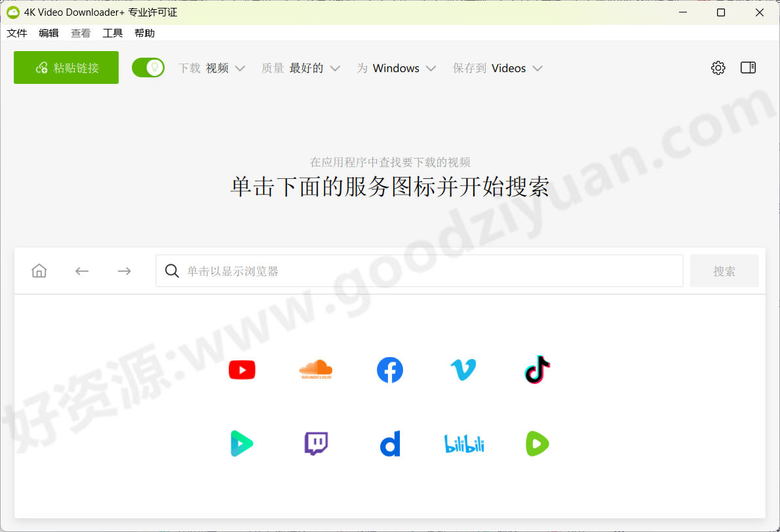Click the browser back arrow
Screen dimensions: 780x532
click(81, 271)
